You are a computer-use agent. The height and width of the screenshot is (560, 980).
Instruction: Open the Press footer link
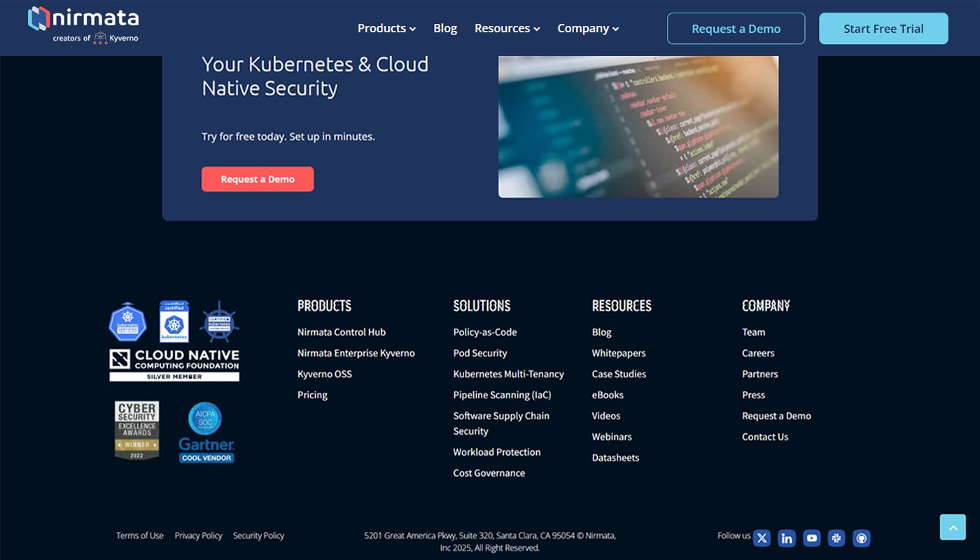pos(754,395)
